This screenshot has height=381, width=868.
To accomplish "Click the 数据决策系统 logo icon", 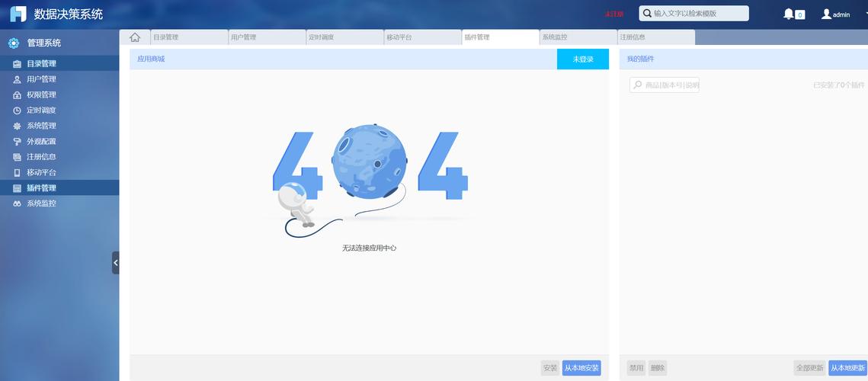I will point(18,14).
